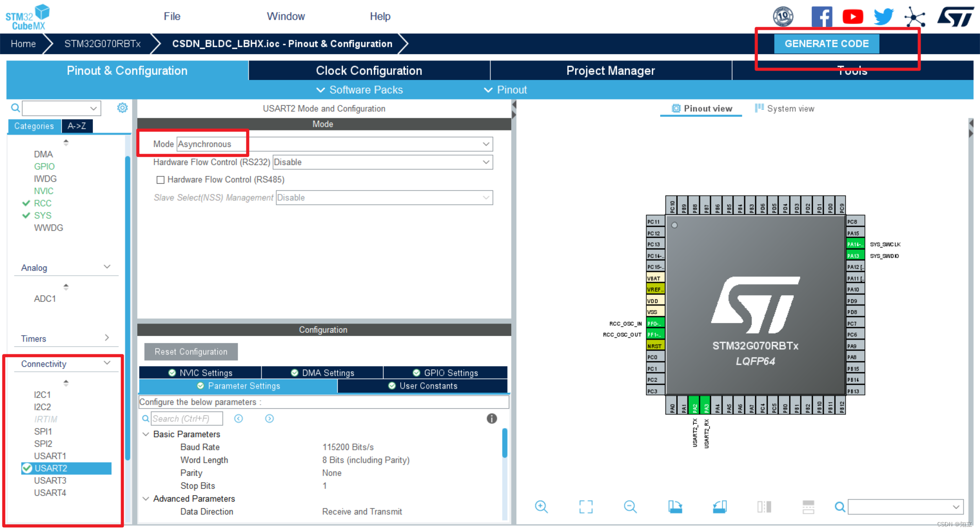Fit the chip to the view
This screenshot has height=532, width=980.
pos(586,507)
